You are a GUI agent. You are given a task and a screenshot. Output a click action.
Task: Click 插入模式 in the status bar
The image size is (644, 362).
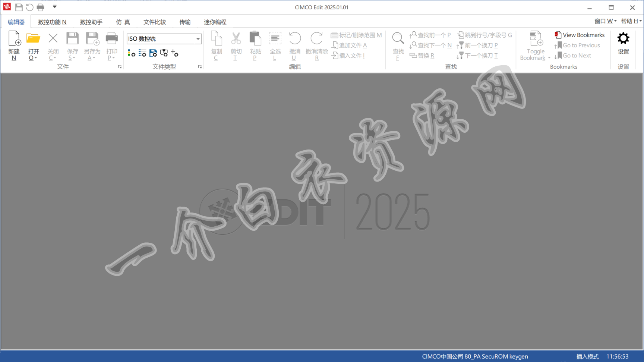587,356
